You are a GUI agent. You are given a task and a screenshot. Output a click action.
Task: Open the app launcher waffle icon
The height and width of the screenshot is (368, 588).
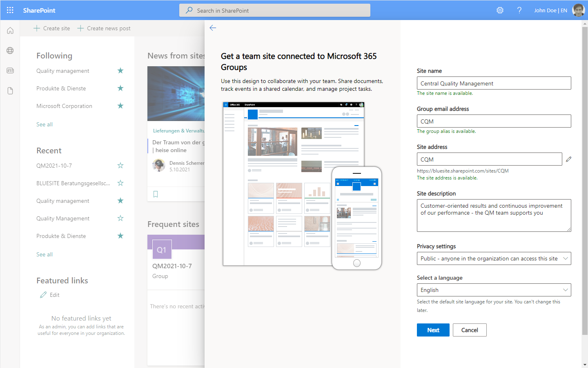point(10,10)
